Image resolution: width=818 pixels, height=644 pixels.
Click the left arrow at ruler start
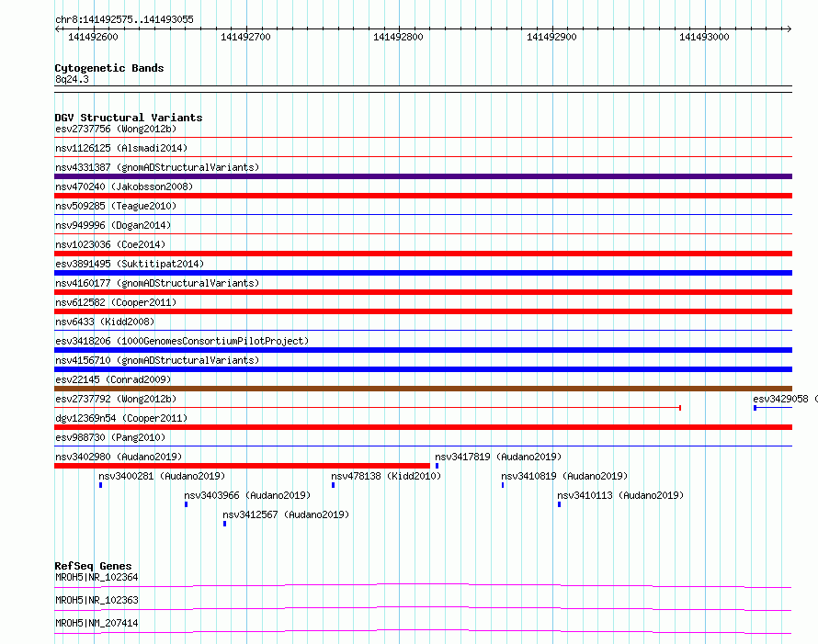pyautogui.click(x=57, y=28)
